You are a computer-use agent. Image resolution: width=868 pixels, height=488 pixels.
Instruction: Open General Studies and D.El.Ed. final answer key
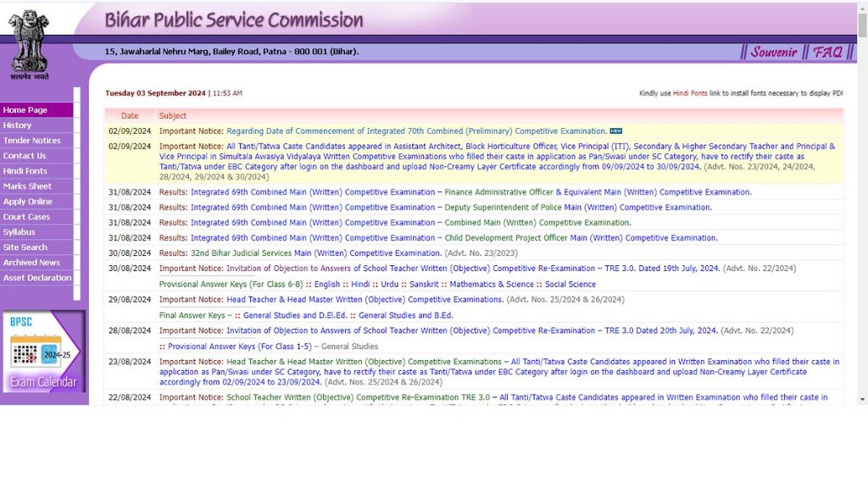pos(295,315)
